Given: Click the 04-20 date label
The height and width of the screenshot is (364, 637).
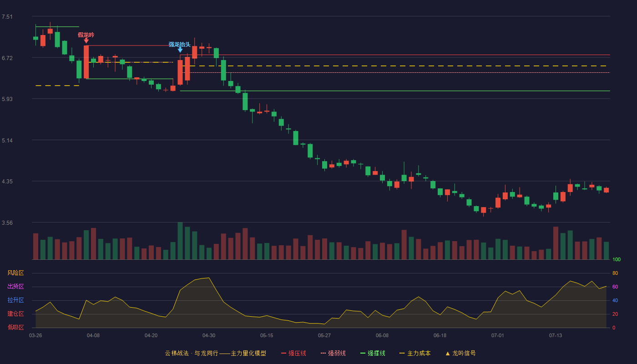Looking at the screenshot, I should tap(151, 335).
